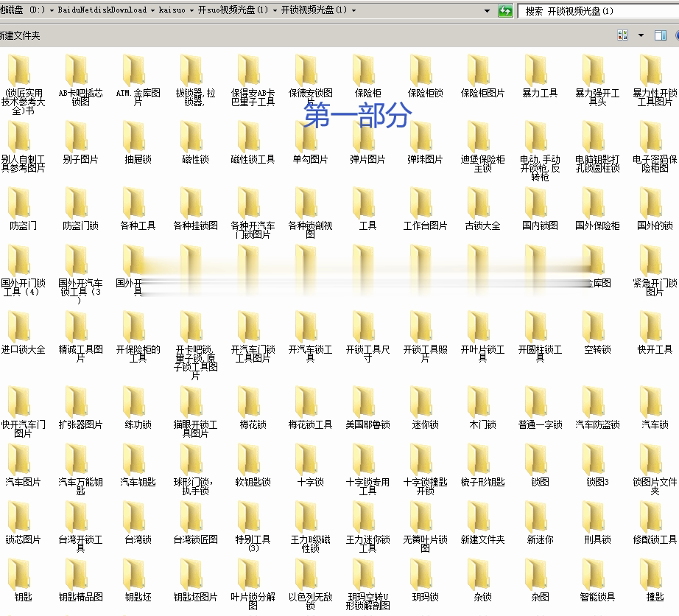
Task: Select the 智能锁具 folder
Action: click(x=597, y=581)
